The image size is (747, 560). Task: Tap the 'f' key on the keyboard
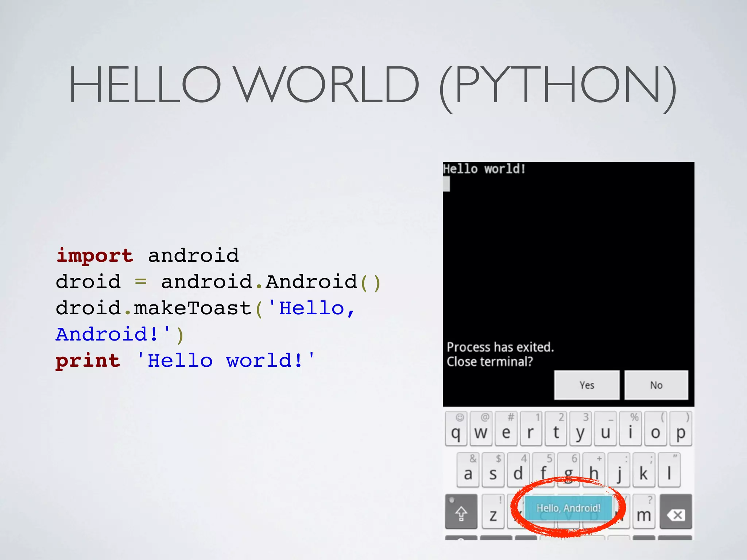543,470
